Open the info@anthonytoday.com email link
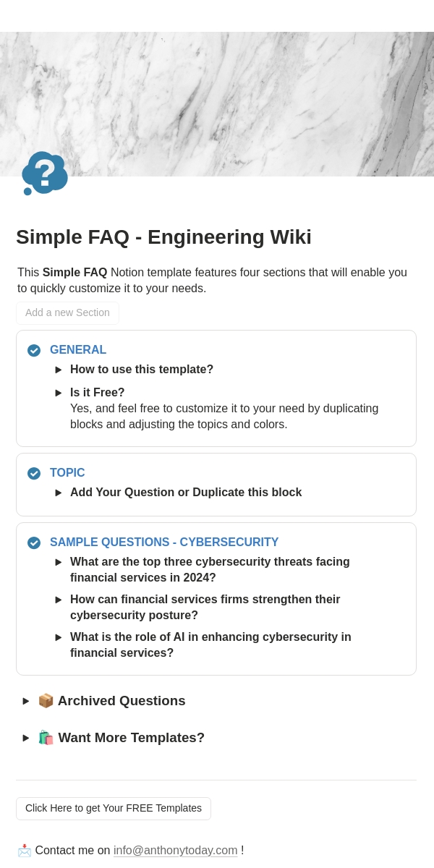 [x=175, y=851]
